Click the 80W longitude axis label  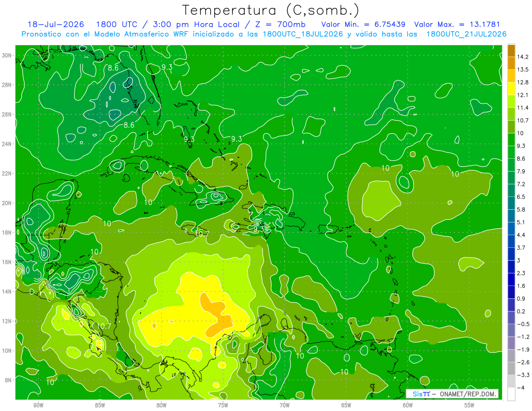tap(161, 405)
